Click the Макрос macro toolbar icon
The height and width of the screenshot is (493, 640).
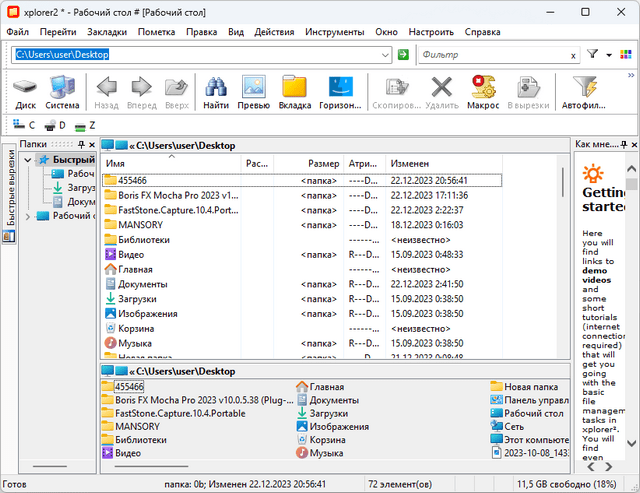coord(483,91)
